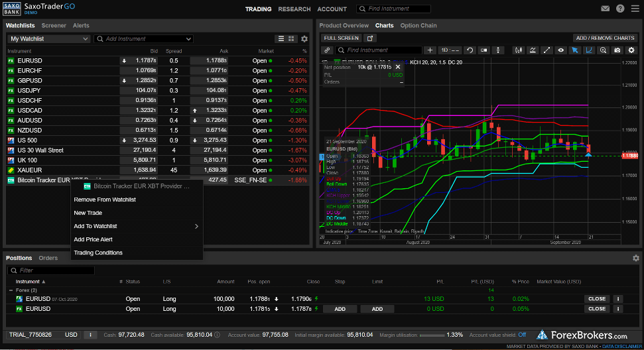Click account details button next to USD

pos(90,335)
